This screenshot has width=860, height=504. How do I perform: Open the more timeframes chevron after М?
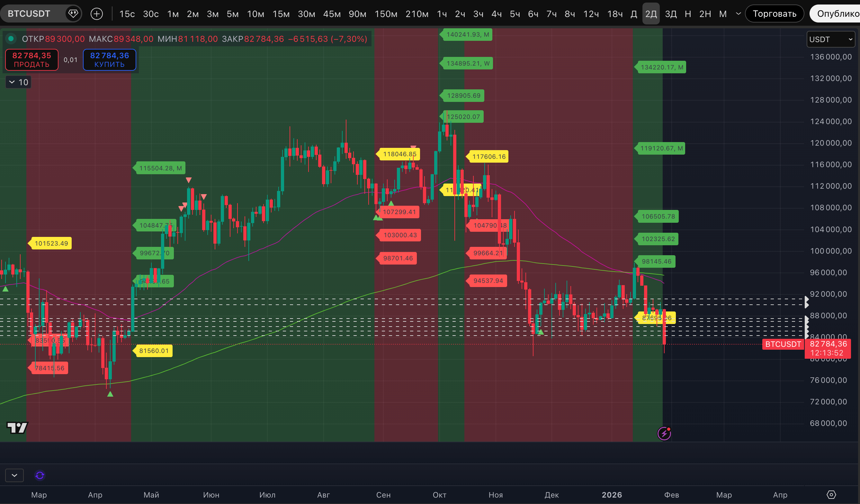(x=738, y=14)
